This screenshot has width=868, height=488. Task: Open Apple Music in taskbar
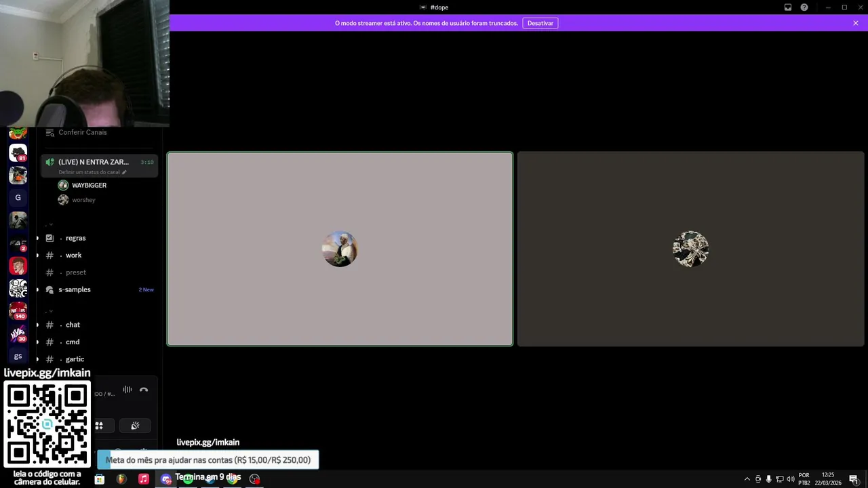point(144,479)
